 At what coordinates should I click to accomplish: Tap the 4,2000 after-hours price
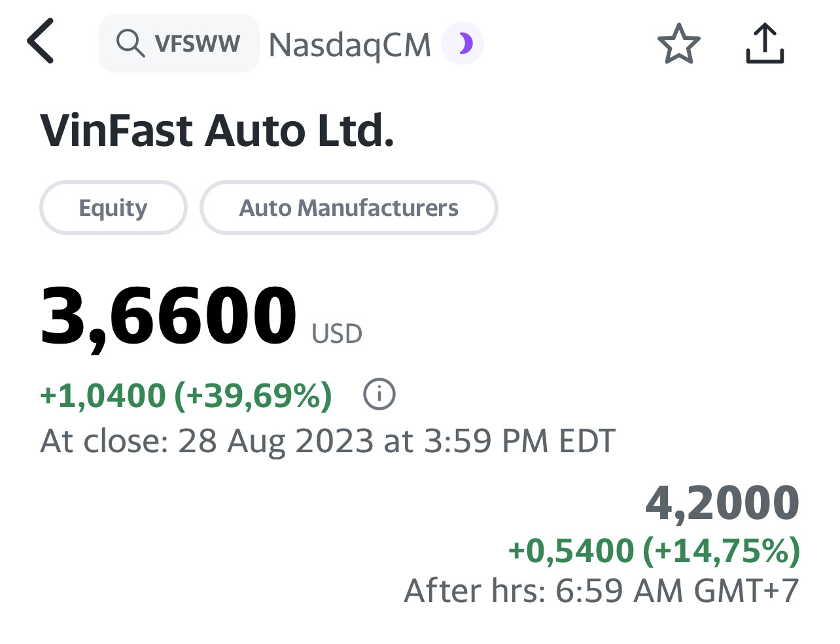point(722,503)
